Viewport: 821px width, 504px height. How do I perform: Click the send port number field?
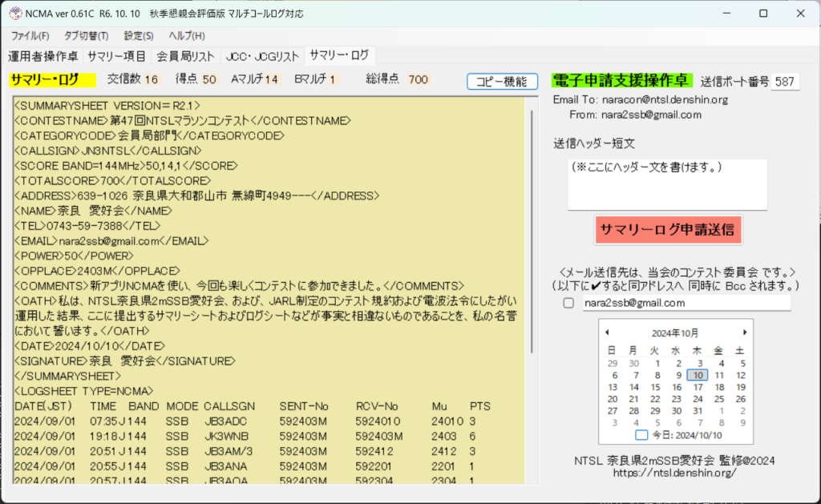(785, 82)
